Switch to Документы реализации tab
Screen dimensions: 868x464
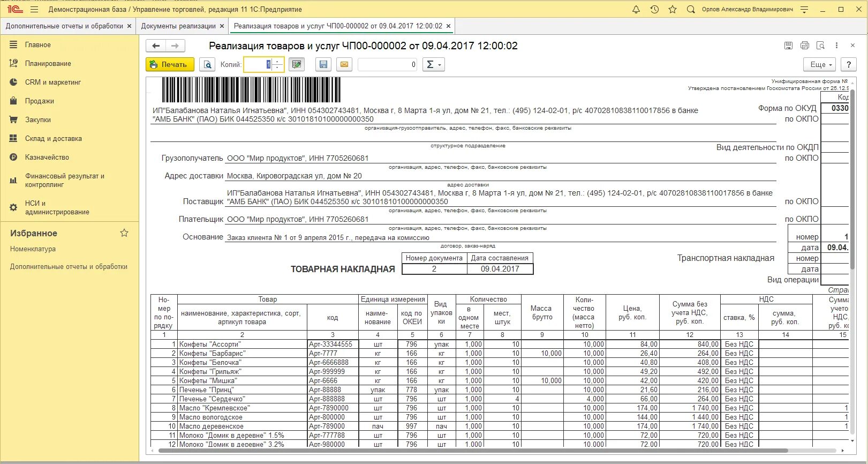[x=178, y=26]
